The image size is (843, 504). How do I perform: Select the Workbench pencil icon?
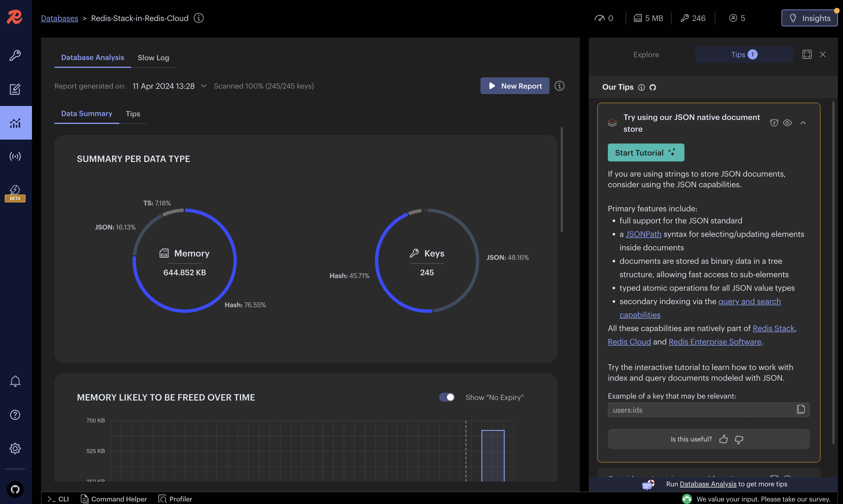pyautogui.click(x=15, y=89)
